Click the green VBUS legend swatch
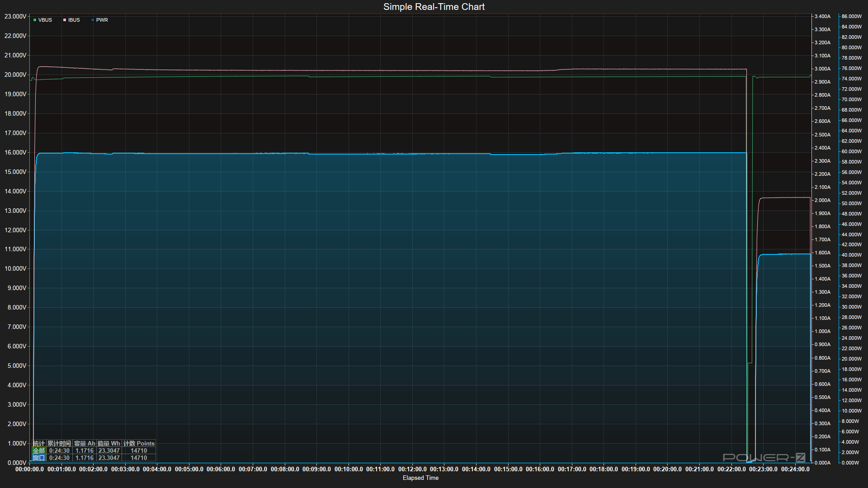 point(35,20)
